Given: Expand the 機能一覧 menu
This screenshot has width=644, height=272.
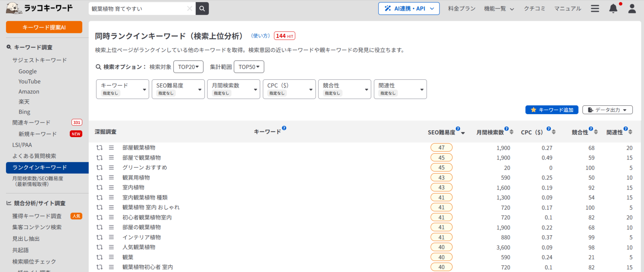Looking at the screenshot, I should pyautogui.click(x=499, y=8).
